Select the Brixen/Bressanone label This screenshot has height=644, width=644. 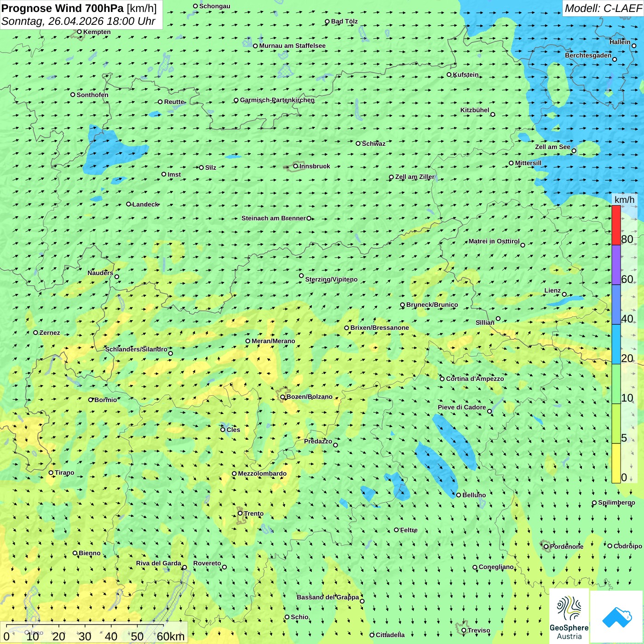tap(380, 328)
